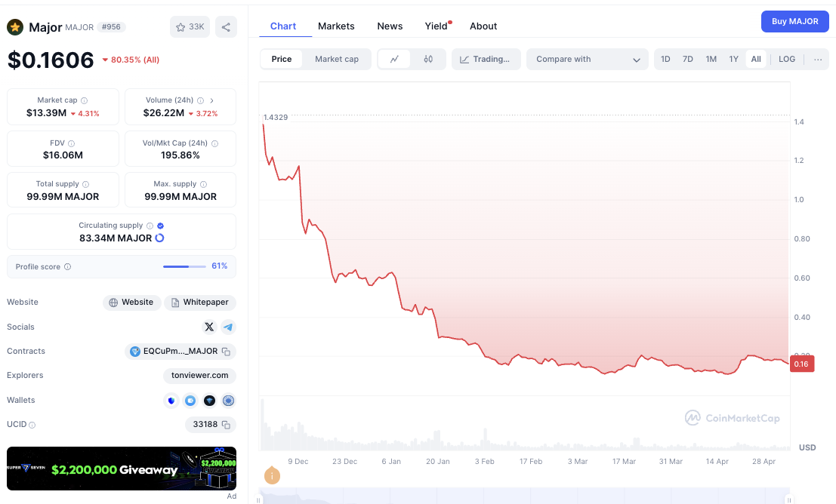
Task: Click the #956 rank badge
Action: pyautogui.click(x=111, y=26)
